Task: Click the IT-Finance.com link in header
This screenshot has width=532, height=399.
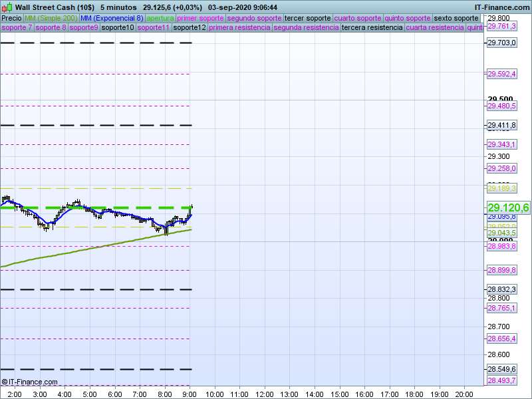Action: [502, 7]
